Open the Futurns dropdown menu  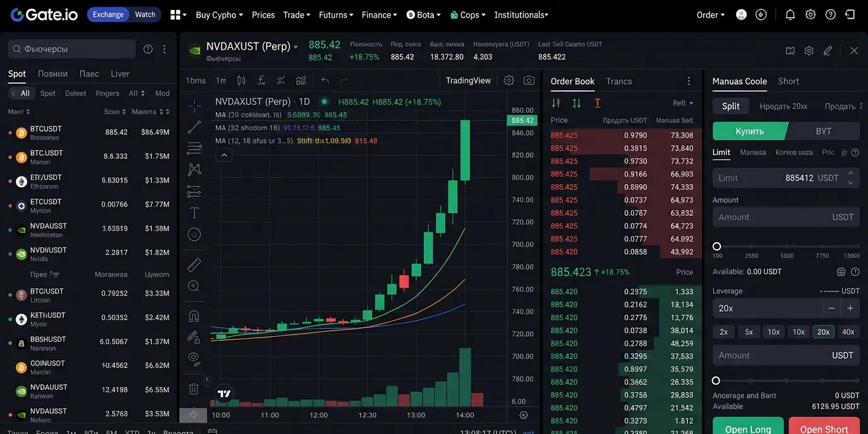tap(336, 15)
